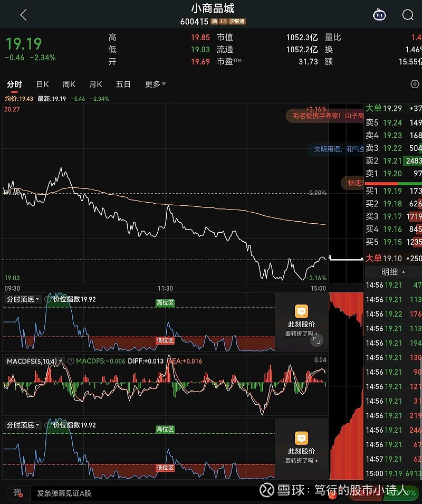Open the MACDFS(5,10,4) indicator dropdown

[32, 361]
